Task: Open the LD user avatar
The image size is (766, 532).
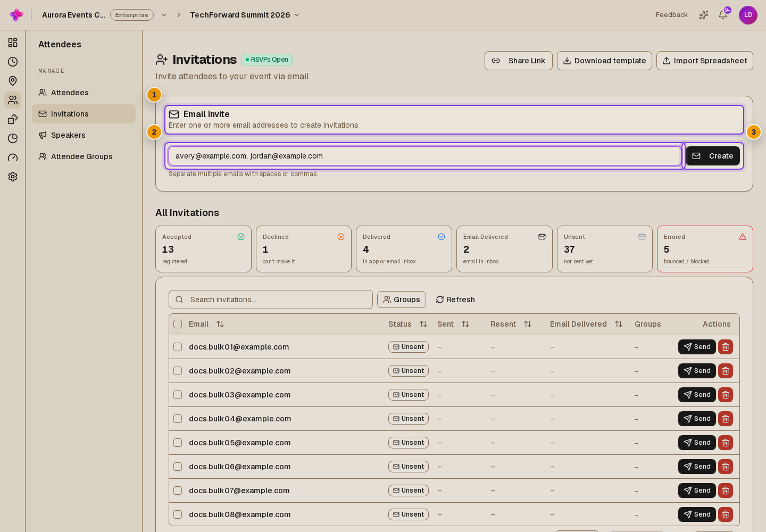Action: tap(748, 15)
